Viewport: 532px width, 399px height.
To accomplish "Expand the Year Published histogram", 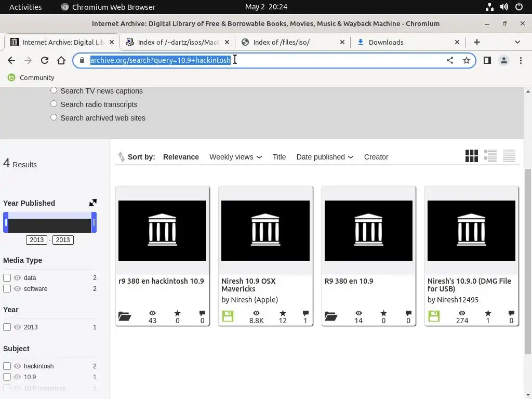I will [x=92, y=203].
